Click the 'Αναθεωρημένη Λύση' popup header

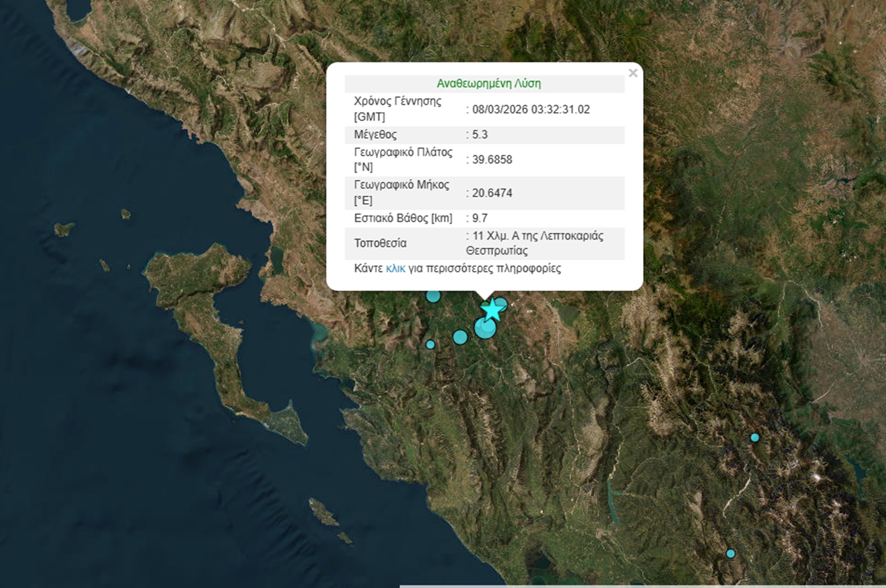(x=488, y=83)
